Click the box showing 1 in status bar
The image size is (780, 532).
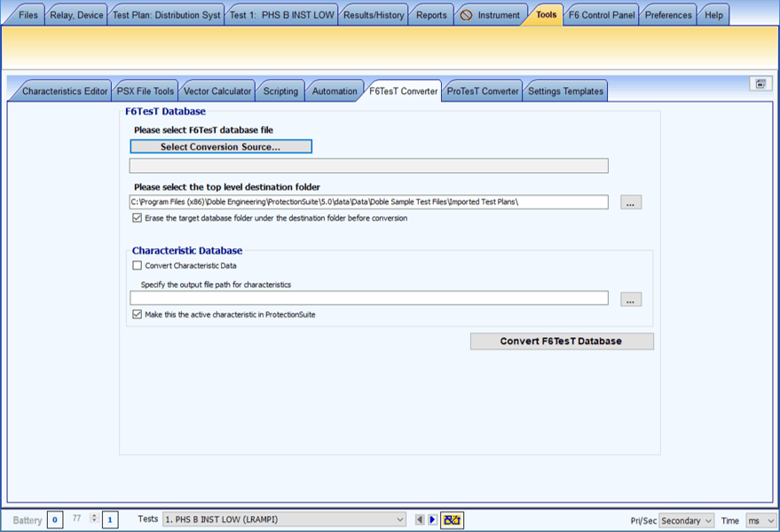tap(110, 520)
